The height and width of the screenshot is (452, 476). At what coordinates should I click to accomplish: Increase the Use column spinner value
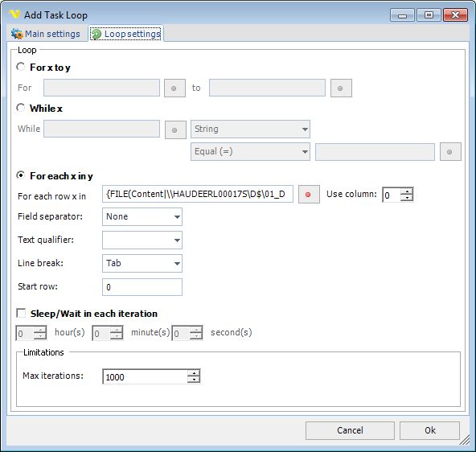407,191
